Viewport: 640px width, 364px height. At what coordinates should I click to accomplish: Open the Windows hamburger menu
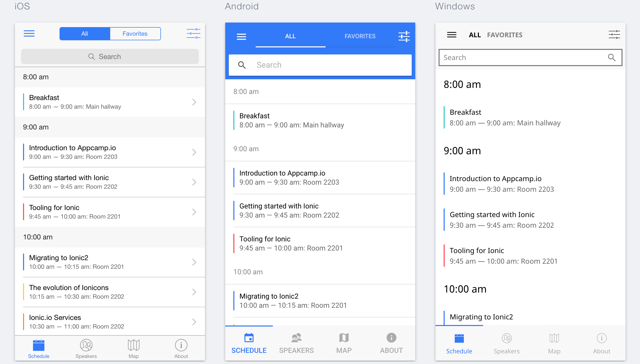[451, 35]
